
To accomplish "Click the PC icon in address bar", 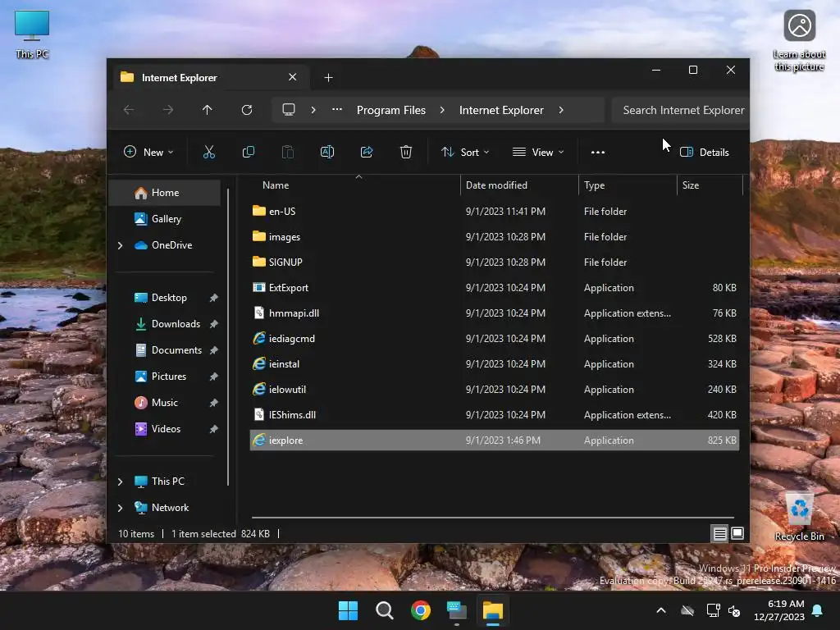I will pos(289,110).
